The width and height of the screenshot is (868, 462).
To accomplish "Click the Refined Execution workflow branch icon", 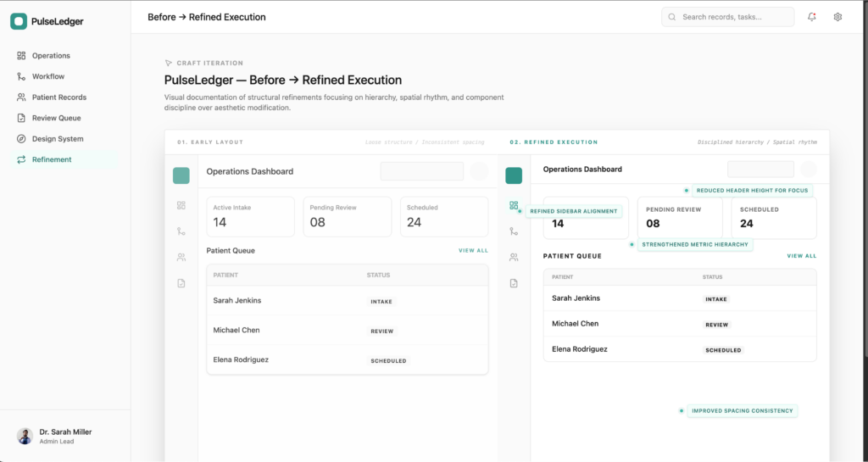I will 514,231.
